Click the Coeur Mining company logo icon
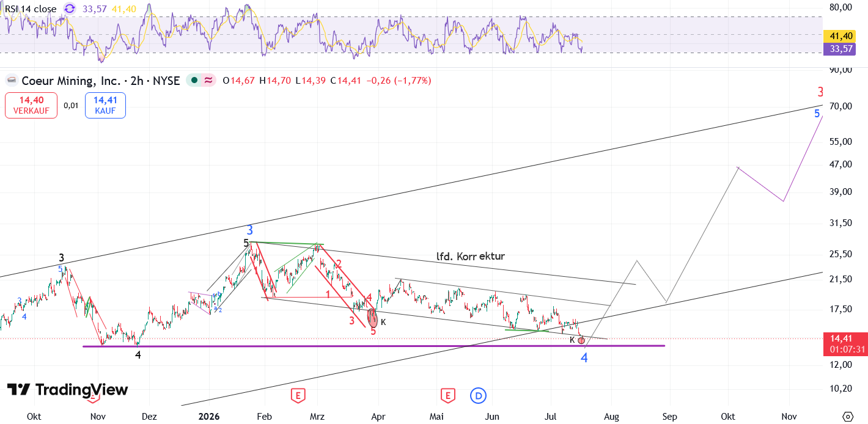 [x=11, y=81]
